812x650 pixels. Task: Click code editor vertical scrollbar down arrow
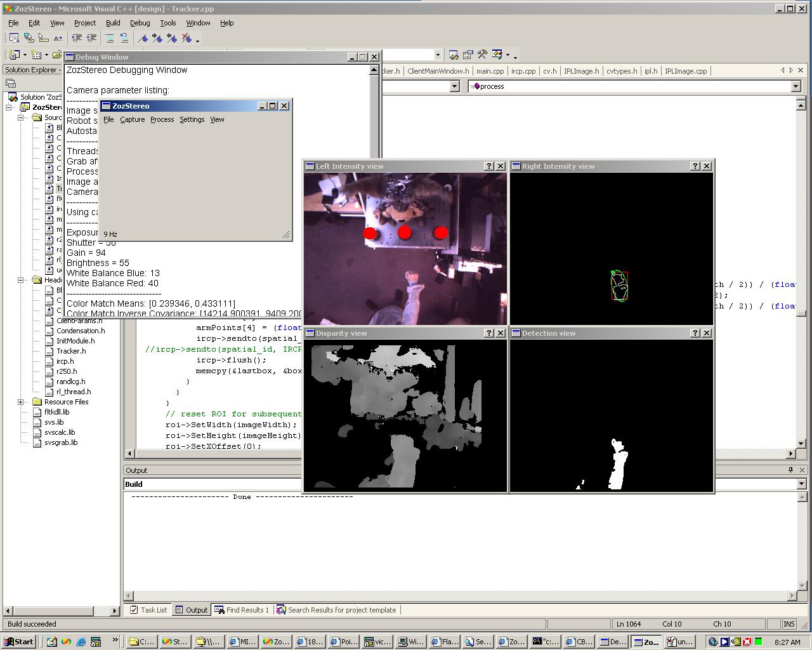pyautogui.click(x=801, y=444)
